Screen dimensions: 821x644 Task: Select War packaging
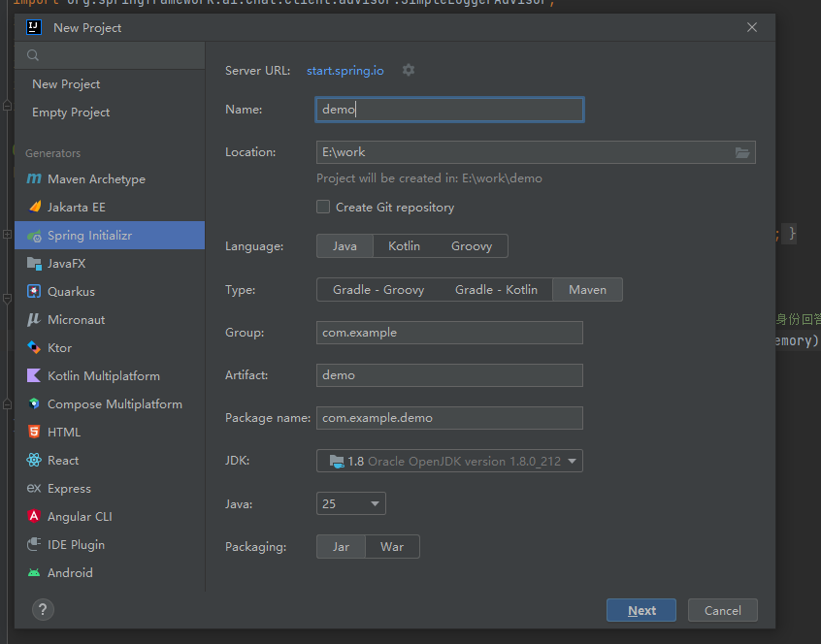pos(392,547)
